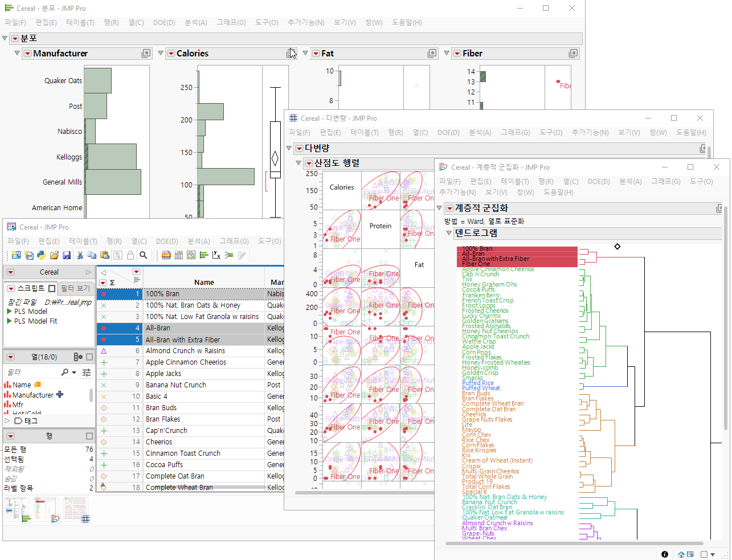This screenshot has height=560, width=732.
Task: Click the dendrogram cluster-count diamond handle
Action: pos(617,247)
